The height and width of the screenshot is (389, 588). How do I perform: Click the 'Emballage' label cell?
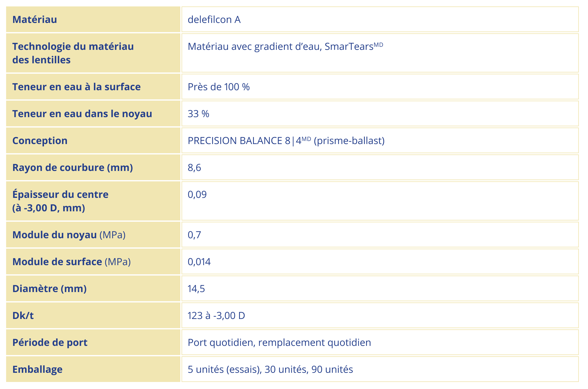(x=93, y=369)
